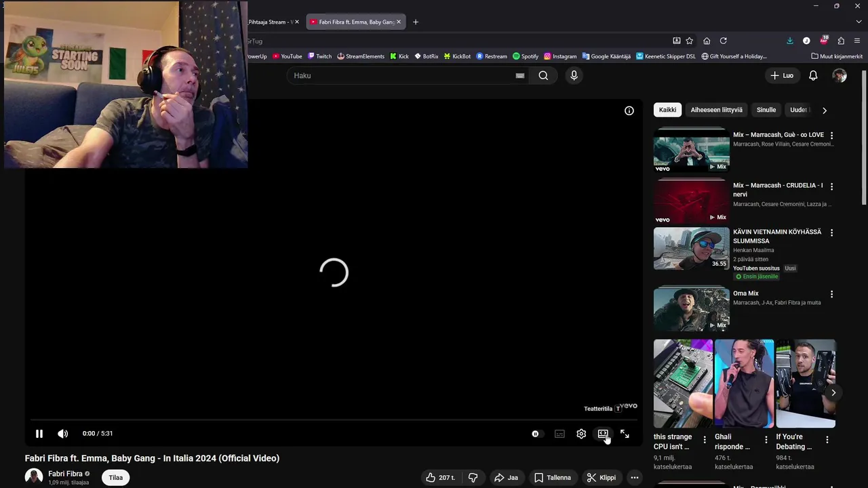The width and height of the screenshot is (868, 488).
Task: Pause the video with the player pause button
Action: [39, 434]
